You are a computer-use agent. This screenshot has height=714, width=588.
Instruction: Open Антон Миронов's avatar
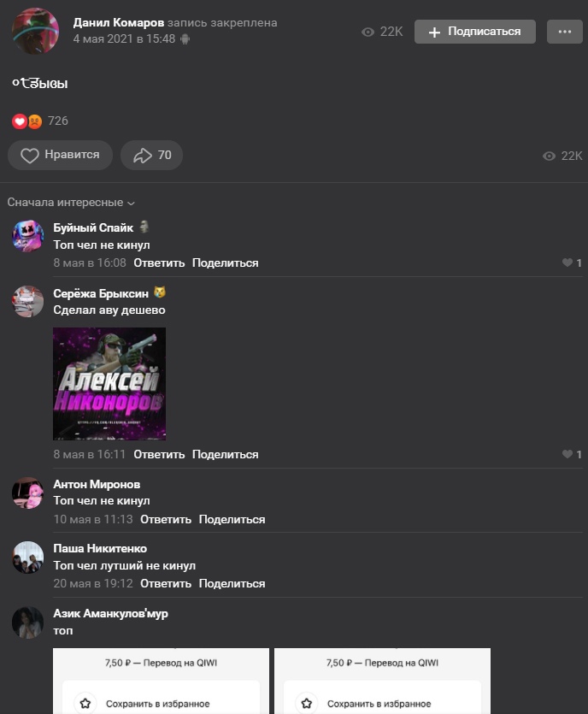pyautogui.click(x=27, y=493)
